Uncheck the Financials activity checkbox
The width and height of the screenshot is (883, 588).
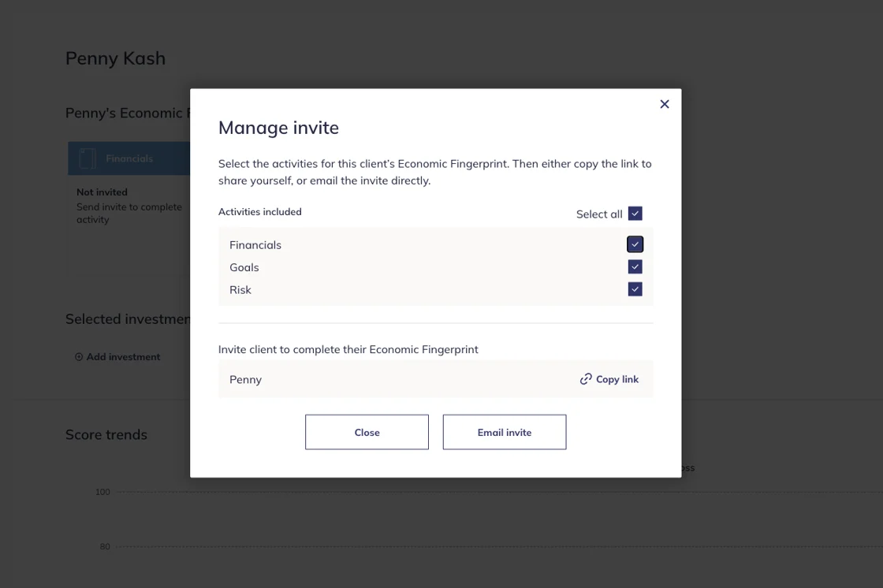tap(635, 244)
